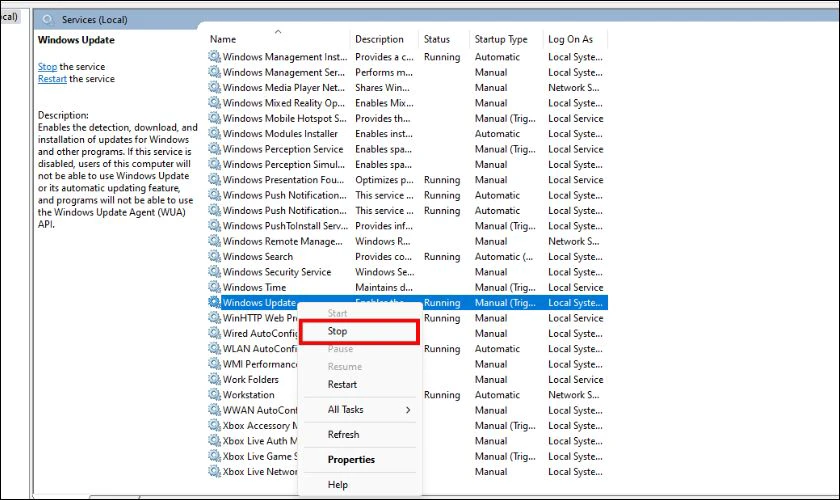Select the Work Folders service name
The image size is (840, 500).
[x=251, y=379]
